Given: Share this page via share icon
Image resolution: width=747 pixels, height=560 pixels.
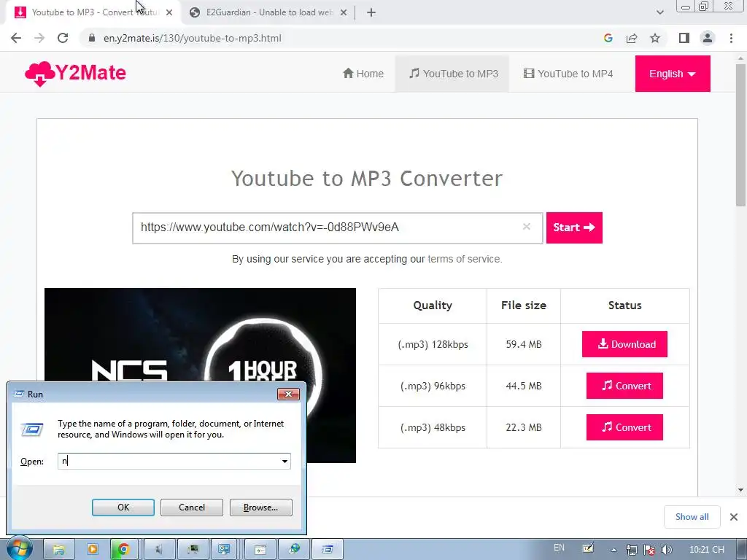Looking at the screenshot, I should click(x=632, y=38).
